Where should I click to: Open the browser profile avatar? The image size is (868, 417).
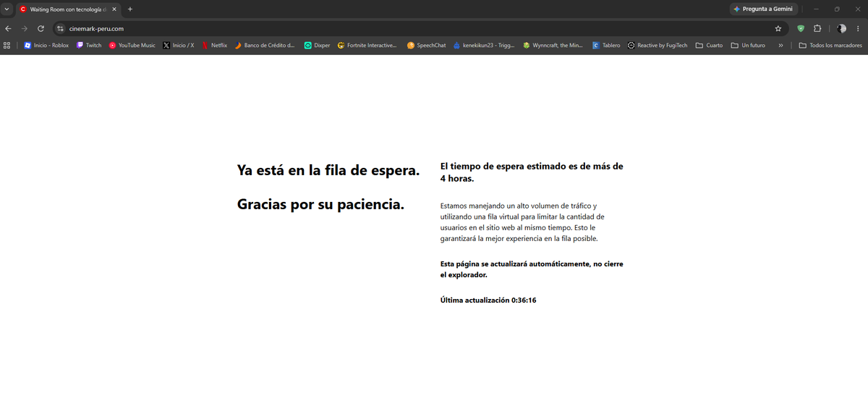tap(841, 28)
